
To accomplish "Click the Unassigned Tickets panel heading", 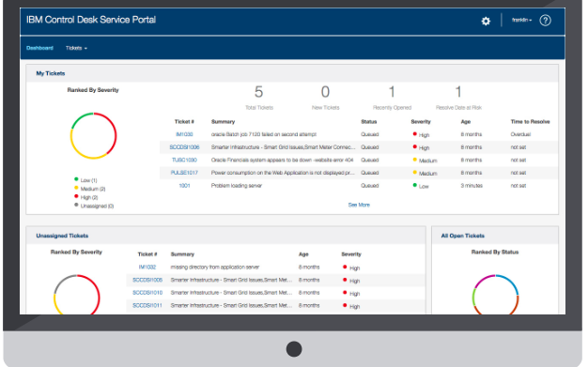I will (62, 236).
